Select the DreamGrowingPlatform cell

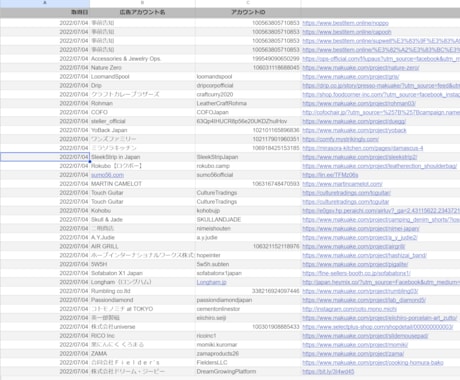[248, 372]
